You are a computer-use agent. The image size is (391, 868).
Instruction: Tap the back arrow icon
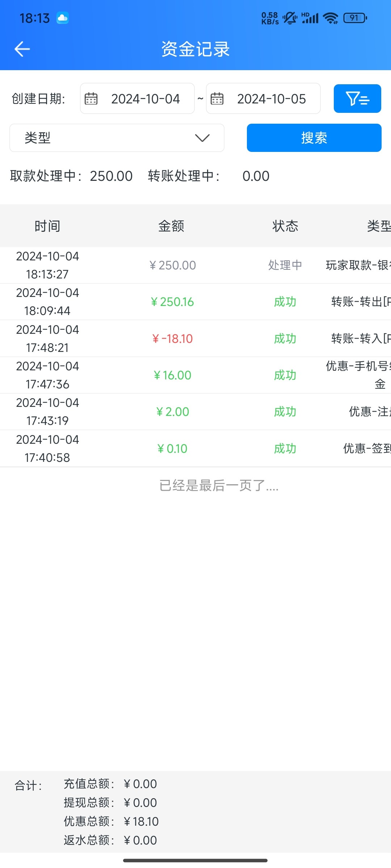[22, 49]
